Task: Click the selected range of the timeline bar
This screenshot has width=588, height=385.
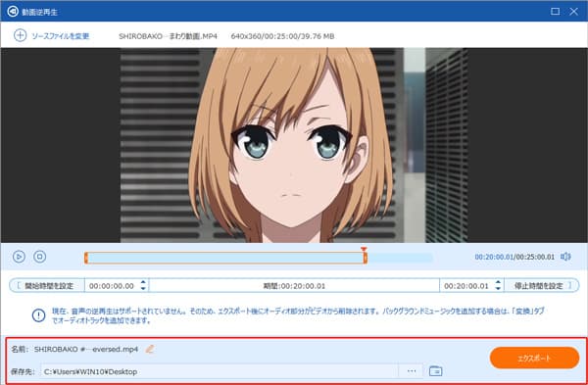Action: point(225,258)
